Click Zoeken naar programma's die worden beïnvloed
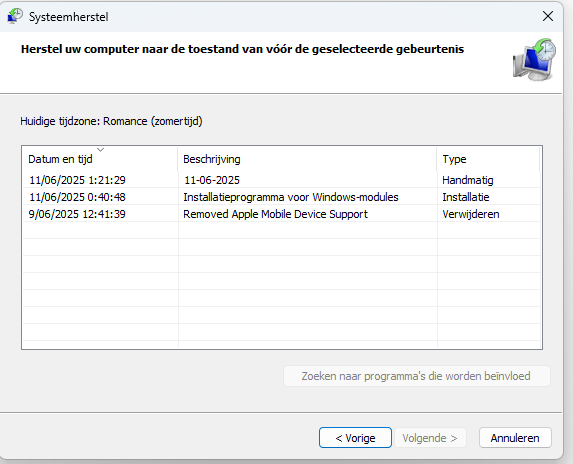The height and width of the screenshot is (464, 573). [417, 376]
